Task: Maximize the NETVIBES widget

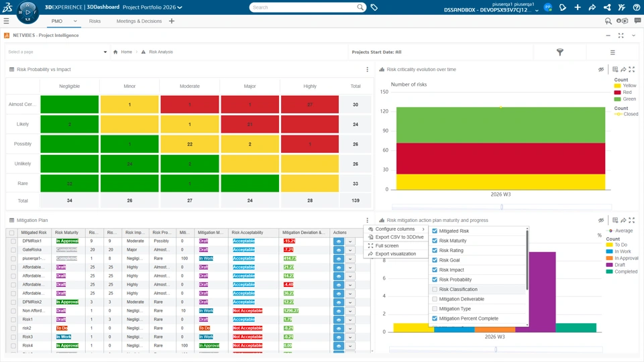Action: (621, 36)
